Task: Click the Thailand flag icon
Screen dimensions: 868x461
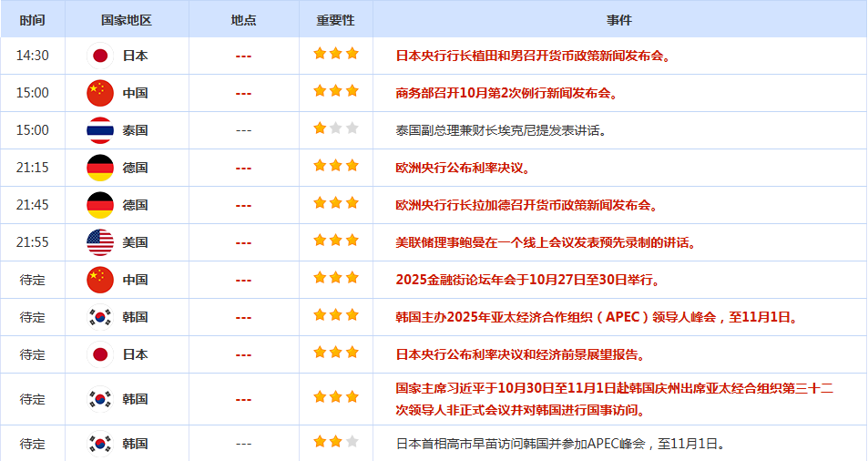Action: pyautogui.click(x=100, y=130)
